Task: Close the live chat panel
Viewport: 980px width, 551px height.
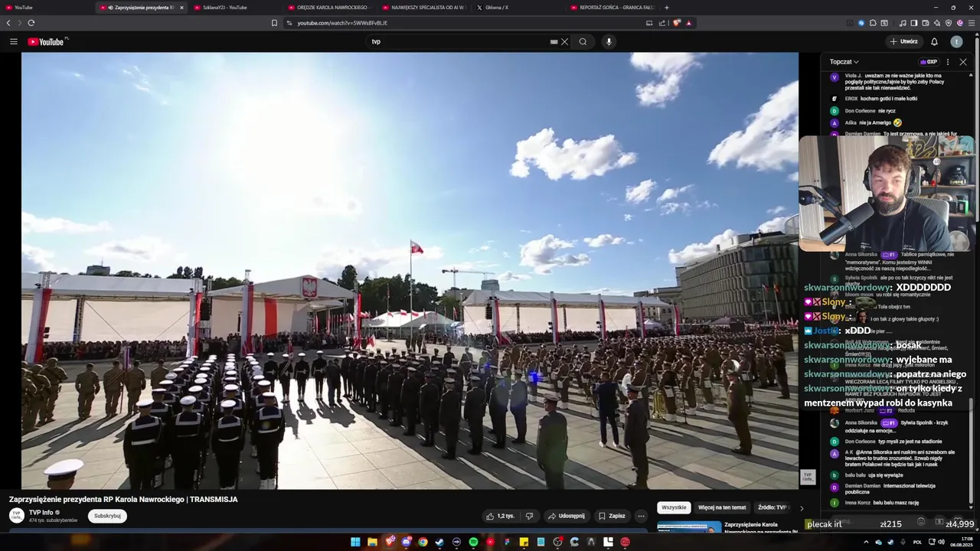Action: pyautogui.click(x=963, y=62)
